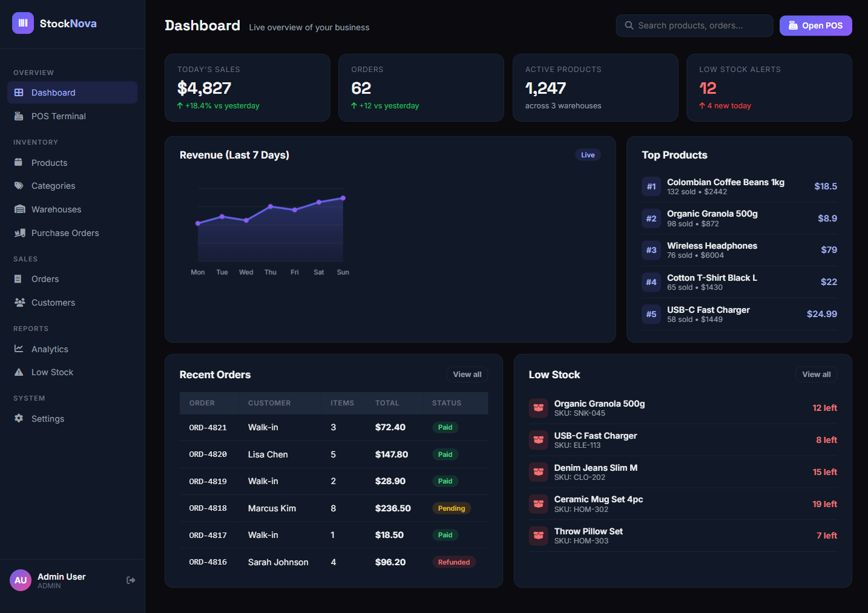This screenshot has height=613, width=868.
Task: Click the Customers people icon
Action: point(19,303)
